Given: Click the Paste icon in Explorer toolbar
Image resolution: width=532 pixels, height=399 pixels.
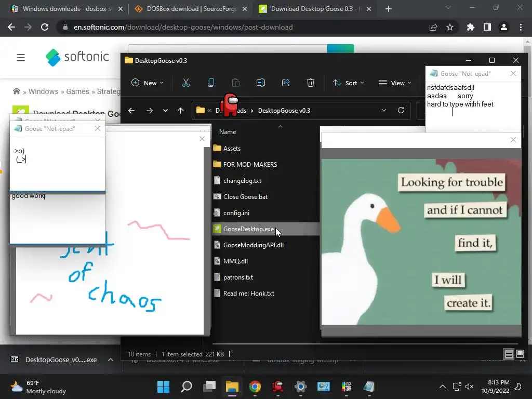Looking at the screenshot, I should [x=235, y=83].
